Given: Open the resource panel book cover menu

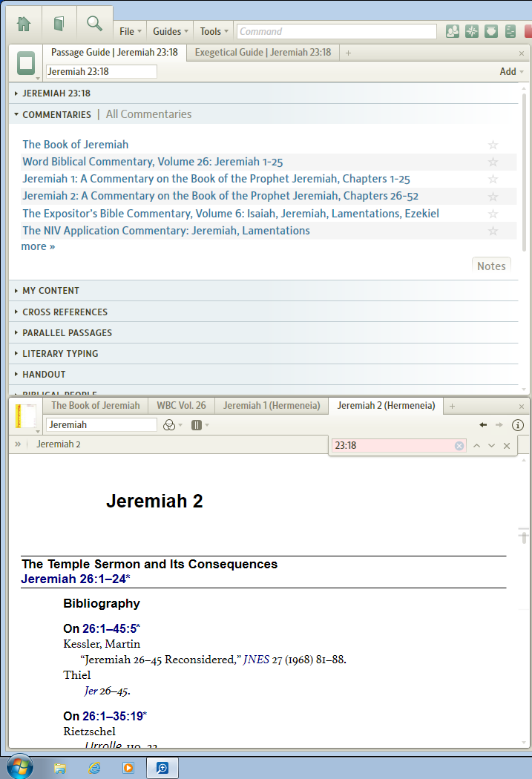Looking at the screenshot, I should click(x=26, y=416).
